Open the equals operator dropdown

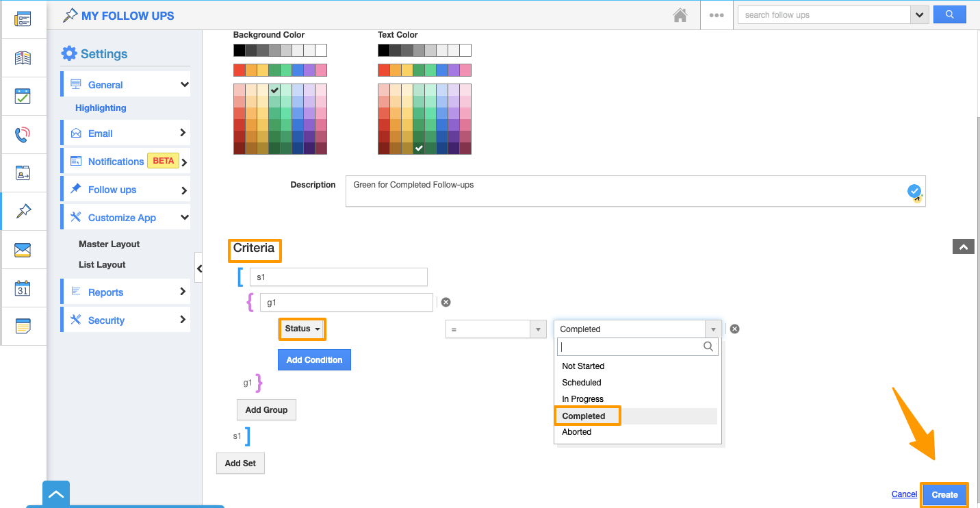pyautogui.click(x=495, y=329)
